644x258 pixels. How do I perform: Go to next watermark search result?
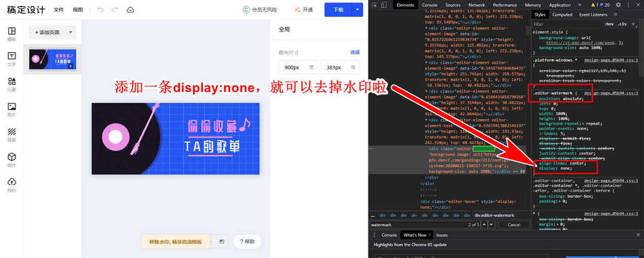point(491,225)
